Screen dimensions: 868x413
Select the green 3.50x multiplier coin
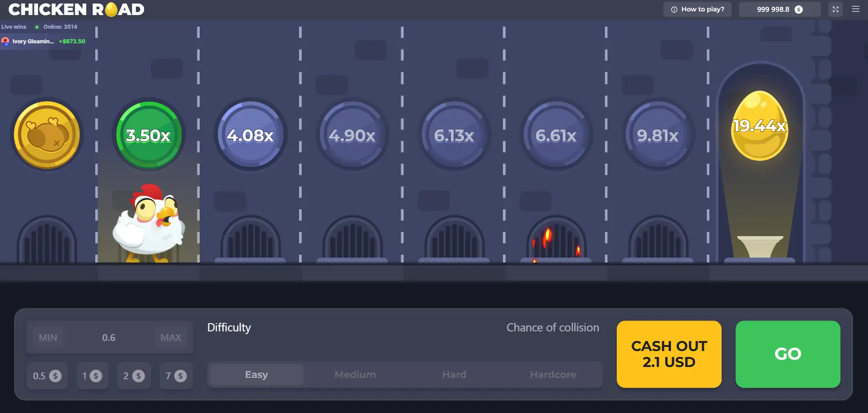click(x=149, y=135)
